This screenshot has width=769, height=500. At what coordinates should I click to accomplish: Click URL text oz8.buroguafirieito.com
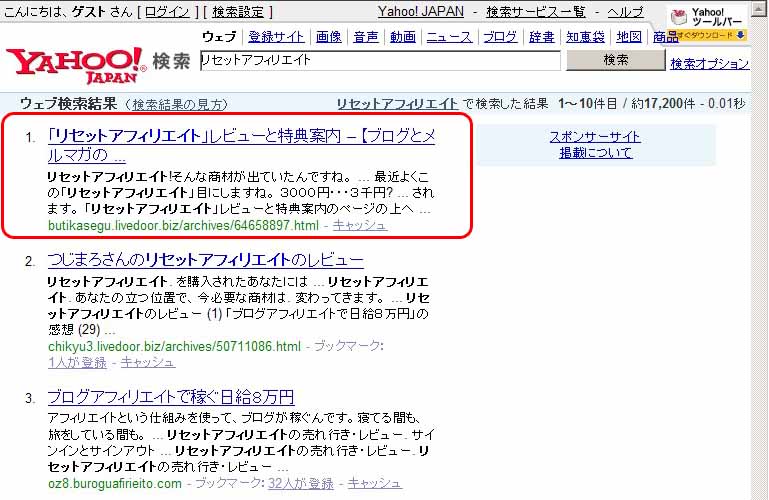115,484
